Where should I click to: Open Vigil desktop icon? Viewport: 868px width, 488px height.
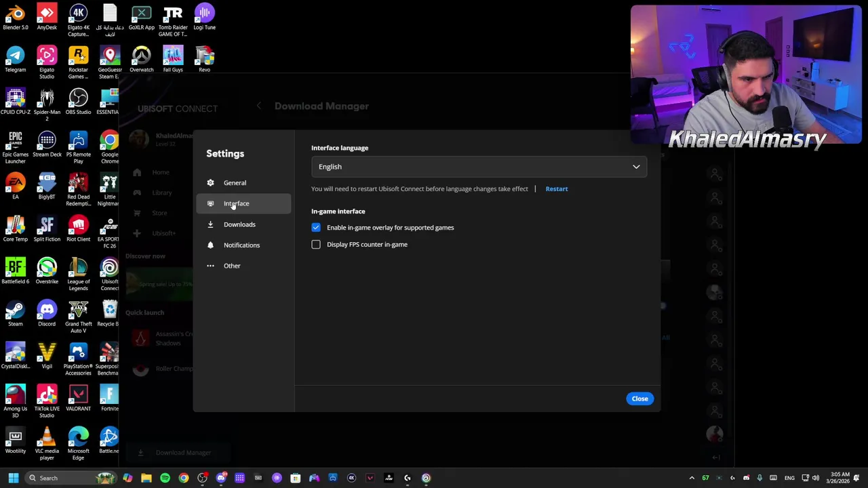(47, 355)
